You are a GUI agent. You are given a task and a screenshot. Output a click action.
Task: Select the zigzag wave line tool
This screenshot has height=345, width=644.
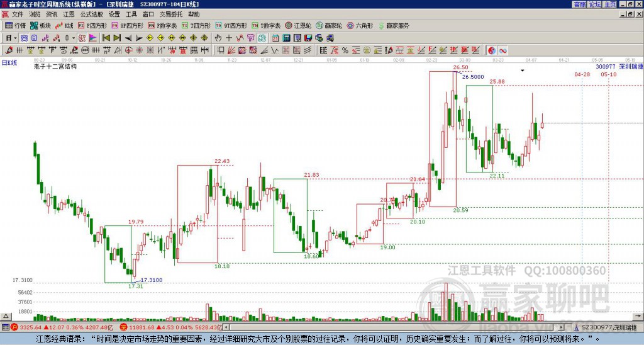[x=274, y=50]
